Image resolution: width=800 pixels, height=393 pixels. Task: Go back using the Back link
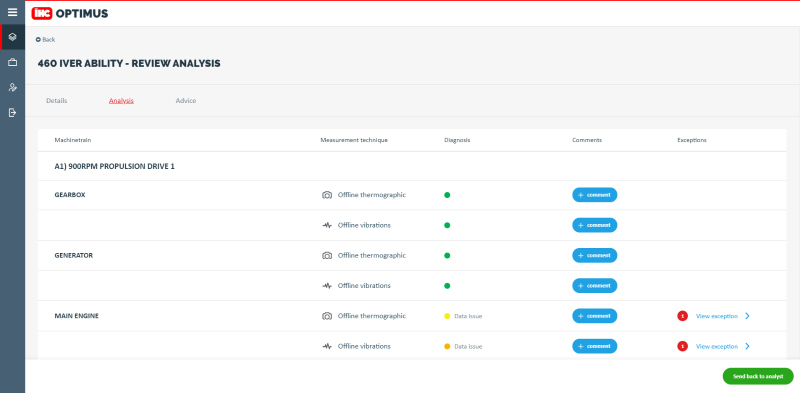[45, 39]
